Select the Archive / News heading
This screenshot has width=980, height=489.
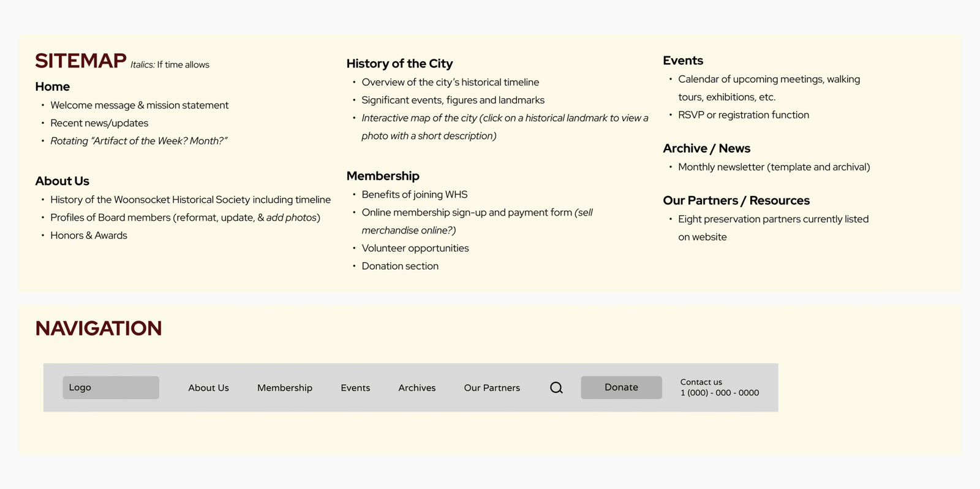pos(706,148)
